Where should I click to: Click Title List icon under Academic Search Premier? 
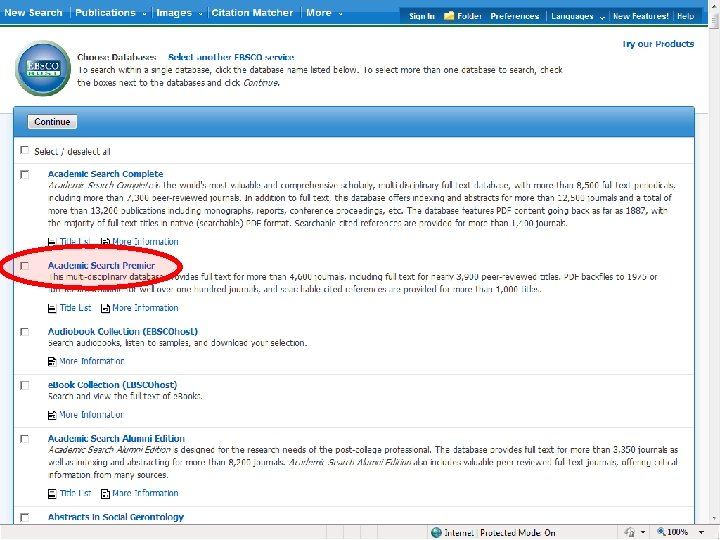tap(52, 308)
